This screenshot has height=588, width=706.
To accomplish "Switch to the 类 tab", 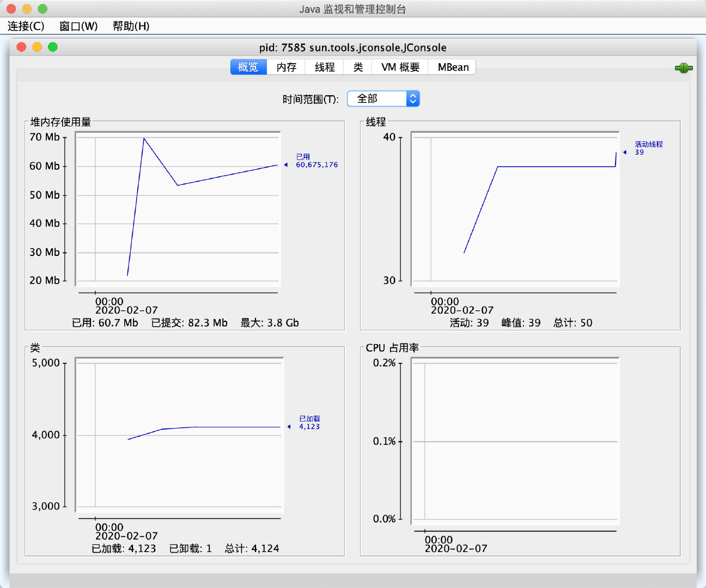I will pyautogui.click(x=358, y=67).
